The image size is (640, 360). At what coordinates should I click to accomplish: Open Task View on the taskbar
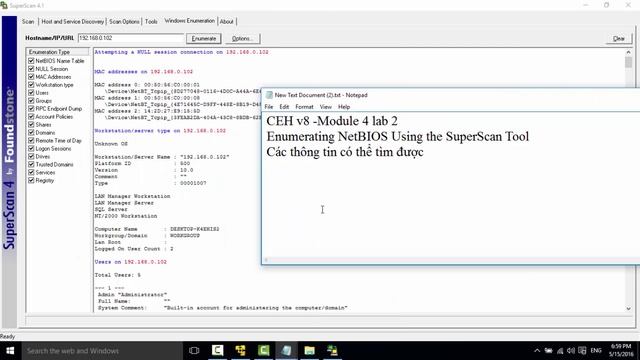pos(194,351)
